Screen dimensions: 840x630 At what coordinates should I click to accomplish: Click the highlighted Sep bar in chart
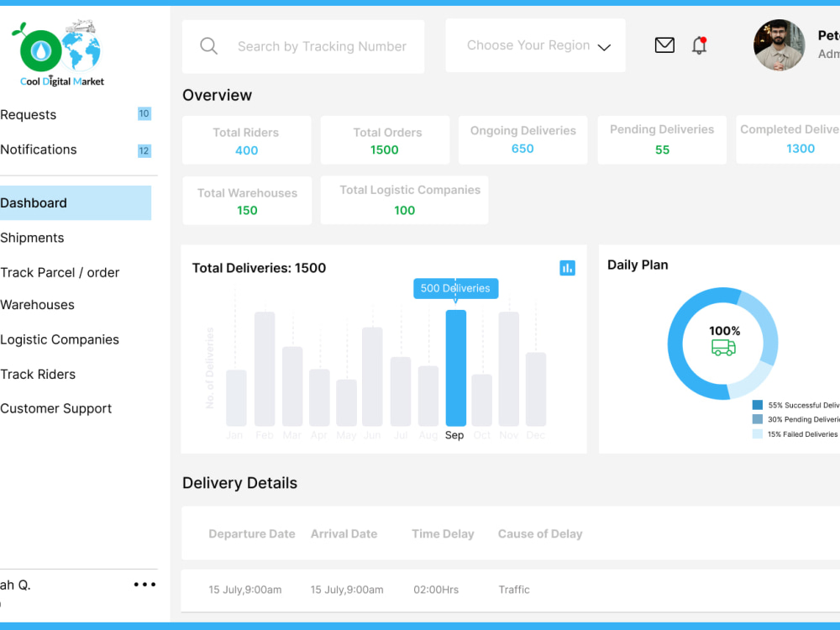point(456,368)
